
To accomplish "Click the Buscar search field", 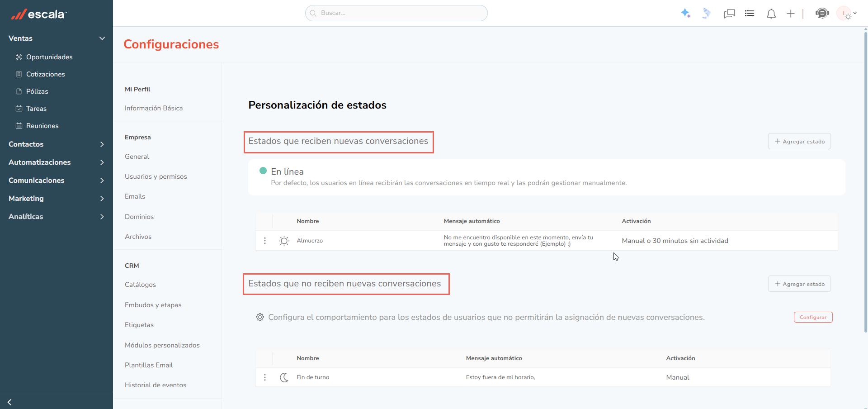I will click(396, 13).
